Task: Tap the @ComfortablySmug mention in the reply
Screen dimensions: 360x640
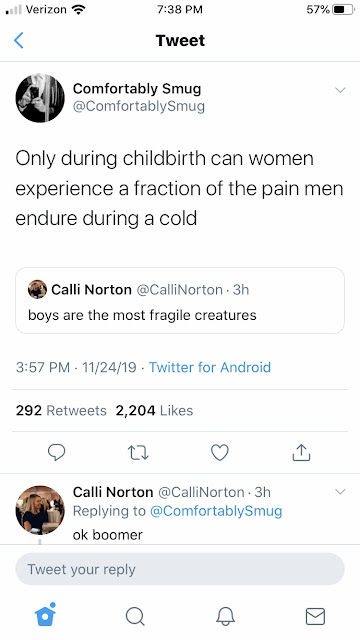Action: click(x=216, y=511)
